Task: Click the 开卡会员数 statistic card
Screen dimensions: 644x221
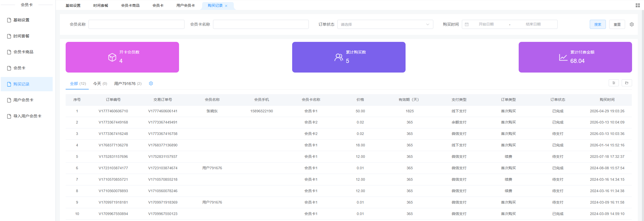Action: pos(122,57)
